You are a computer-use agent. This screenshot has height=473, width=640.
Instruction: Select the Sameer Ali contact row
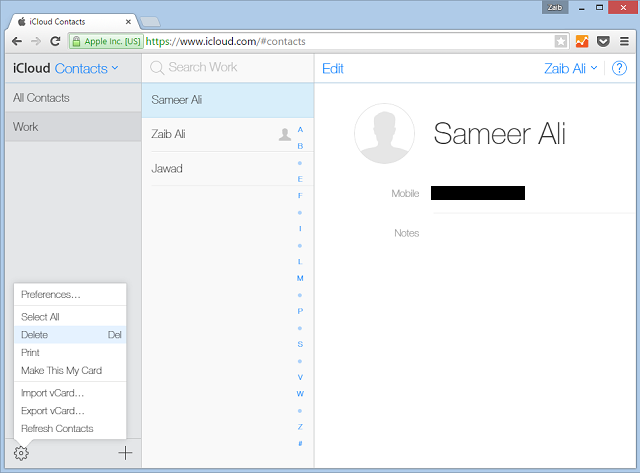(228, 100)
